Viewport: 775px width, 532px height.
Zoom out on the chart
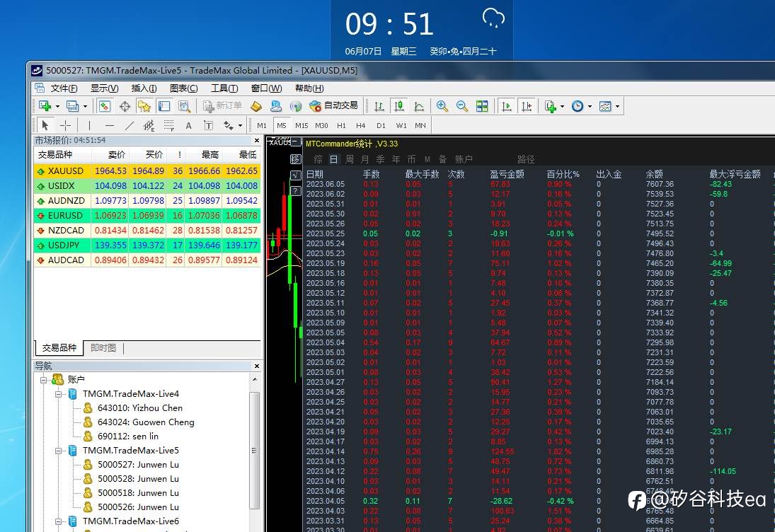(x=461, y=105)
